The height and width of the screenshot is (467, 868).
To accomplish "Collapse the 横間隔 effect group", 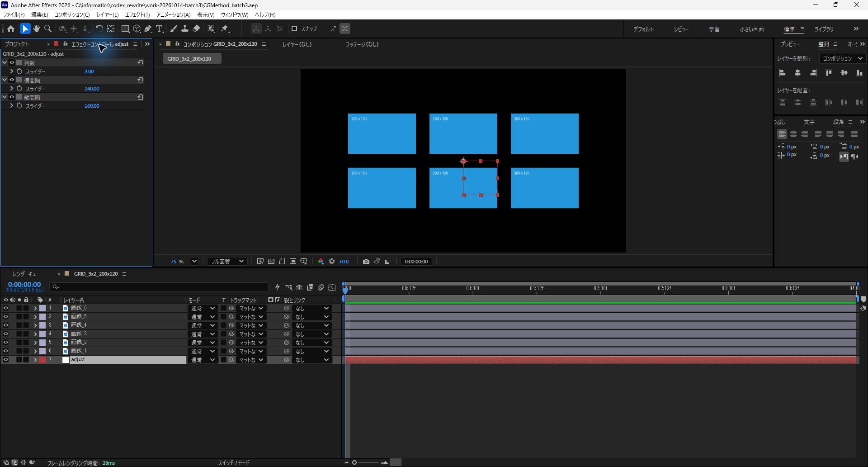I will pyautogui.click(x=5, y=80).
